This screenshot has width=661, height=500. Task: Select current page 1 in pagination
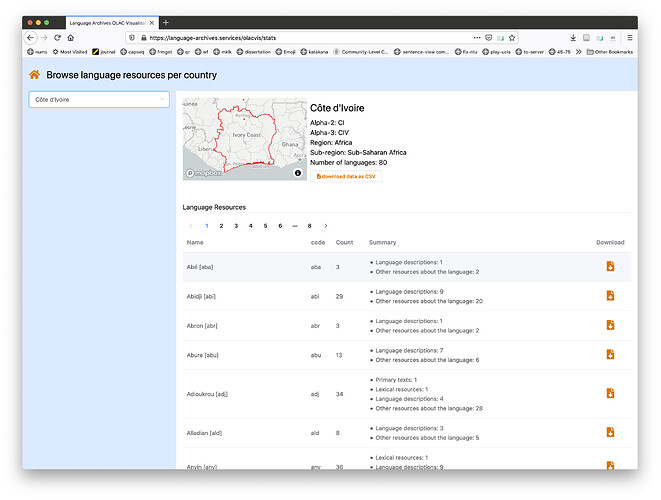[x=207, y=226]
